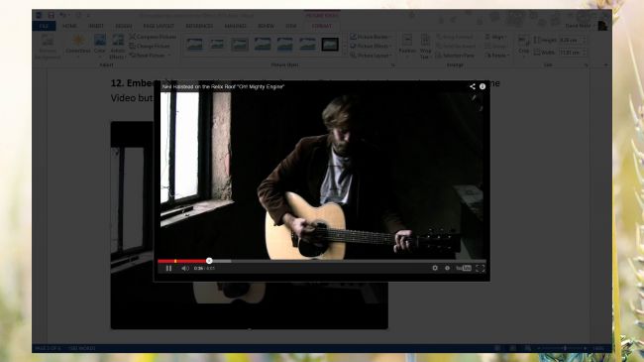Screen dimensions: 644x362
Task: Click the red video progress bar scrubber
Action: [x=209, y=261]
